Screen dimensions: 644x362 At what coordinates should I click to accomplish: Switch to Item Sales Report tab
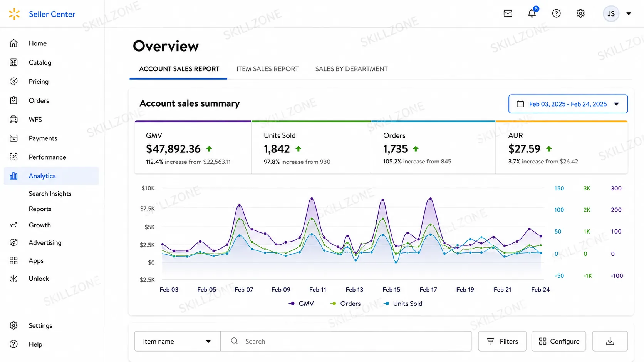click(x=267, y=69)
